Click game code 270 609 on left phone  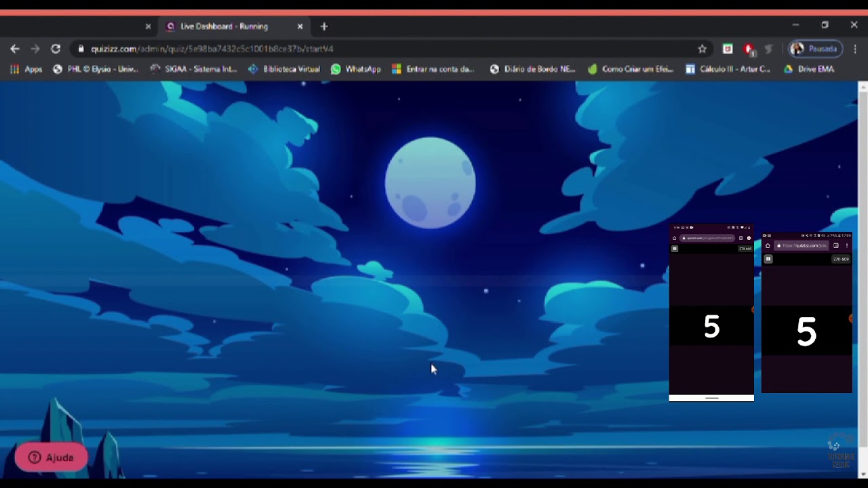point(745,249)
